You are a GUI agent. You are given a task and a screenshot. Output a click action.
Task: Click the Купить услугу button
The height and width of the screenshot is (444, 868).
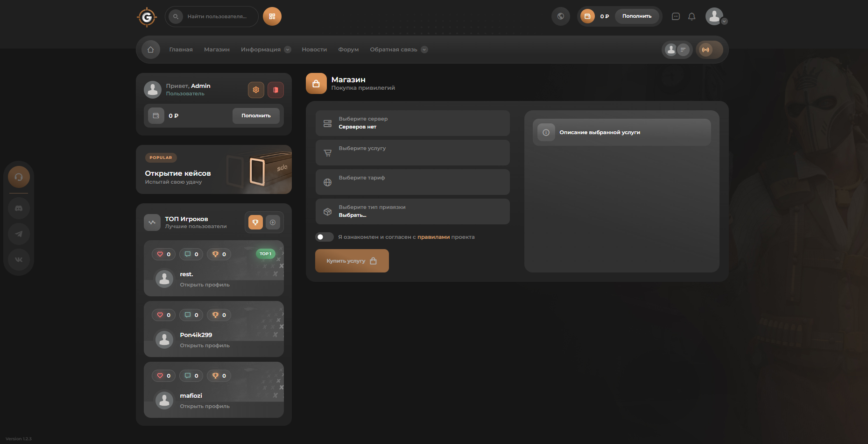click(352, 261)
